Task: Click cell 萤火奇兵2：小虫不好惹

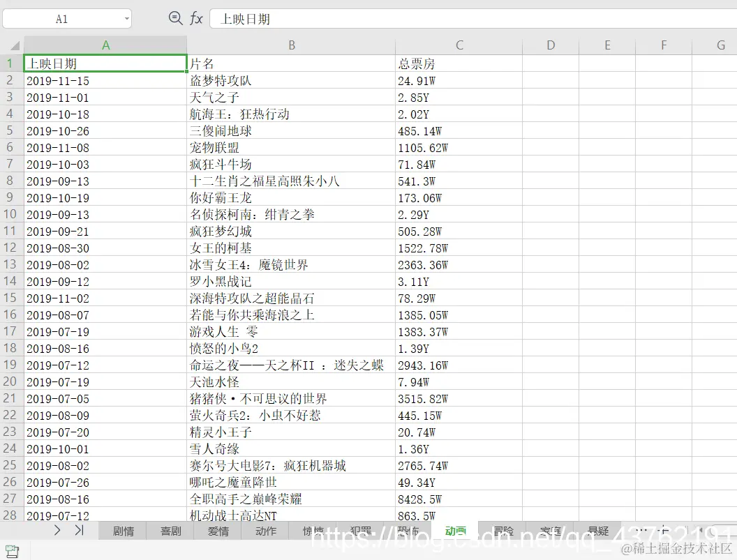Action: coord(292,416)
